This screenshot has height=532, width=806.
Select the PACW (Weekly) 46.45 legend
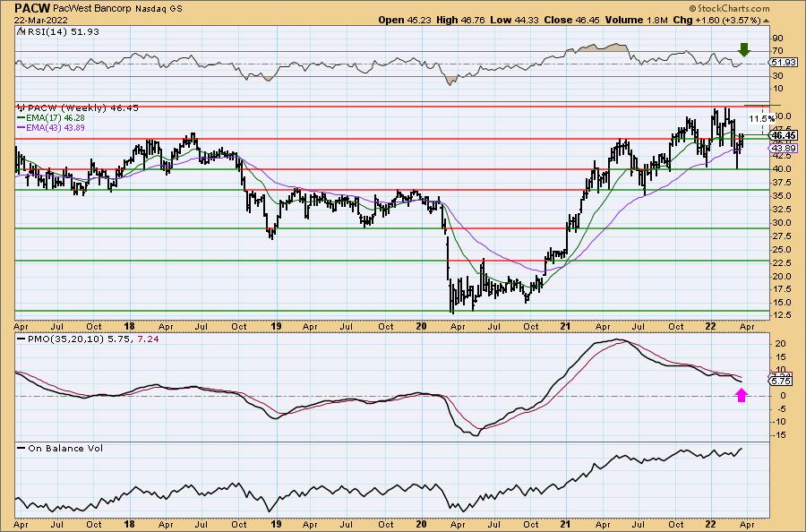78,108
